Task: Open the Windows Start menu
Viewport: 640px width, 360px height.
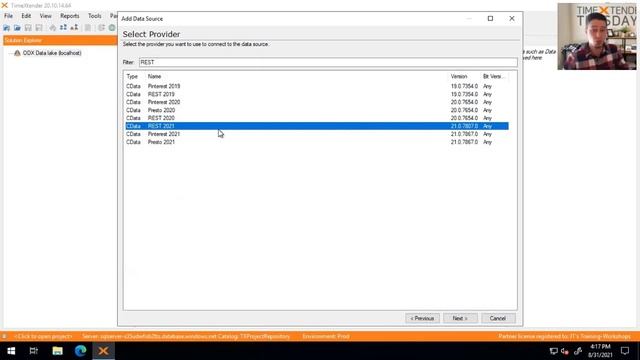Action: tap(11, 351)
